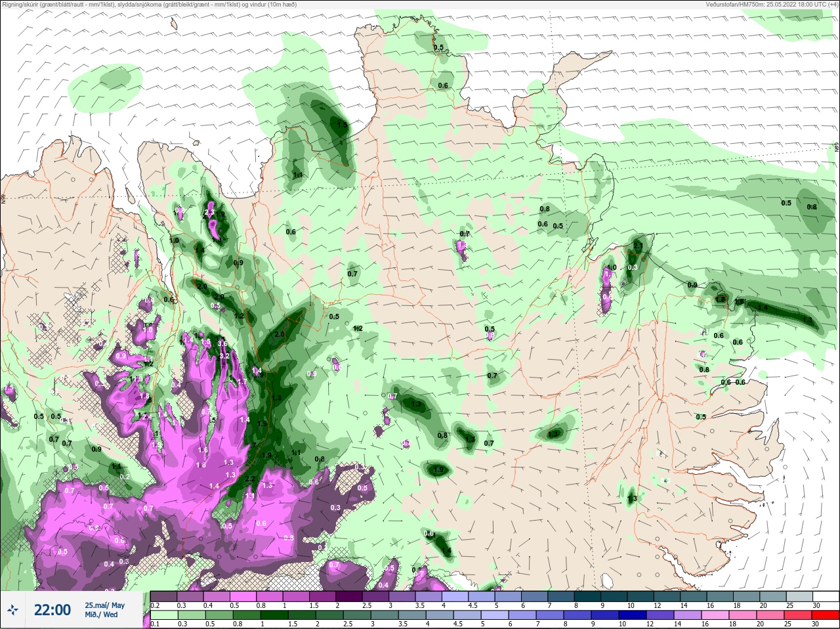The image size is (840, 629).
Task: Click the wind pinwheel icon beside the time
Action: (x=13, y=610)
